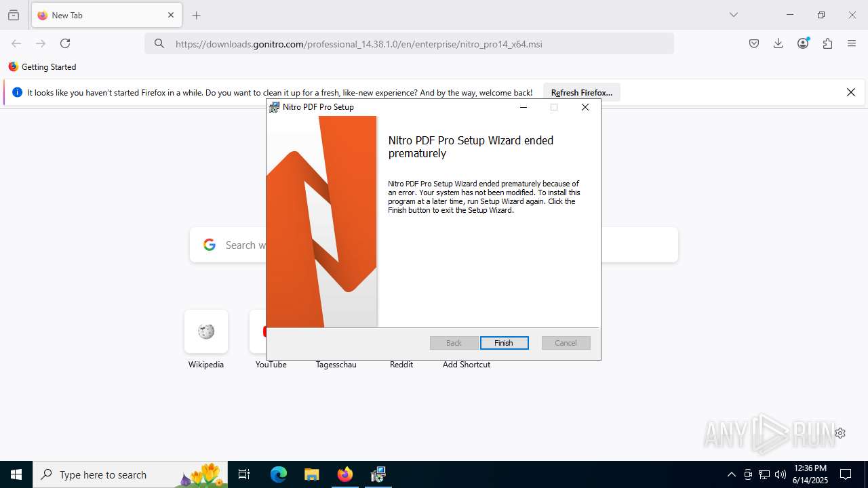Open the Wikipedia shortcut tile
This screenshot has height=488, width=868.
click(206, 331)
